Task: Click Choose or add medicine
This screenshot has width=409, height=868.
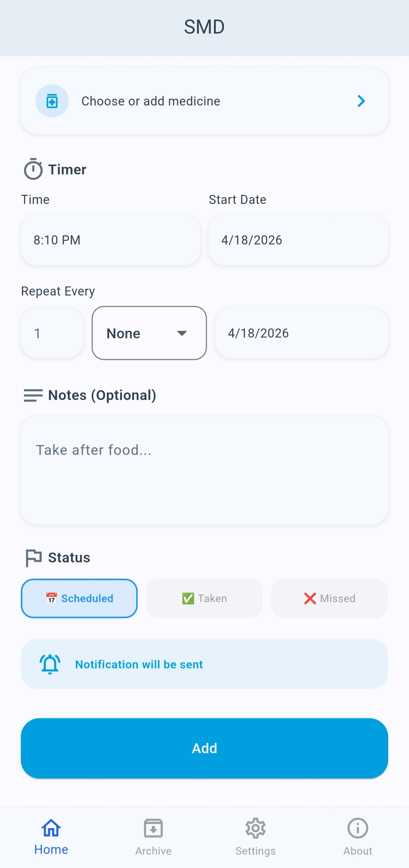Action: (x=151, y=101)
